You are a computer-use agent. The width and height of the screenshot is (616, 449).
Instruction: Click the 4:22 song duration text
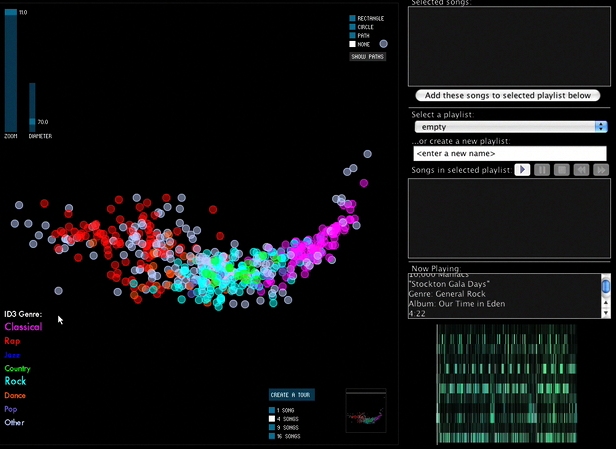coord(417,313)
